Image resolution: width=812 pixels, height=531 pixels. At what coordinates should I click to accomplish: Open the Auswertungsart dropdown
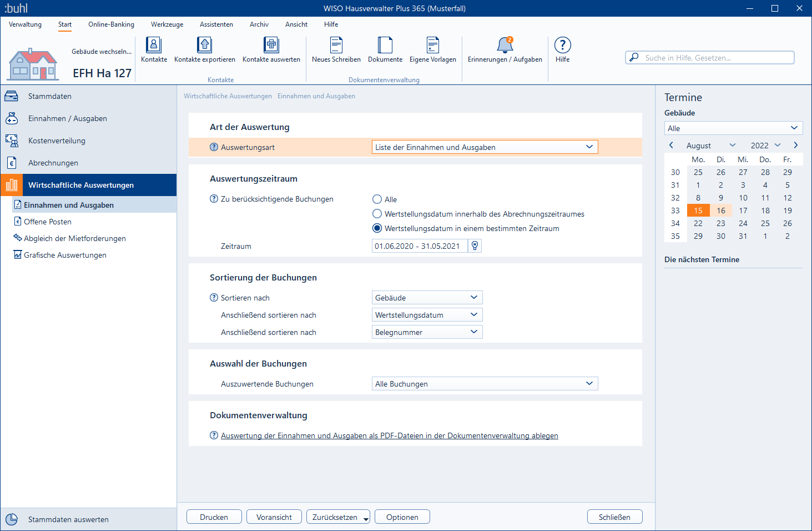point(485,147)
